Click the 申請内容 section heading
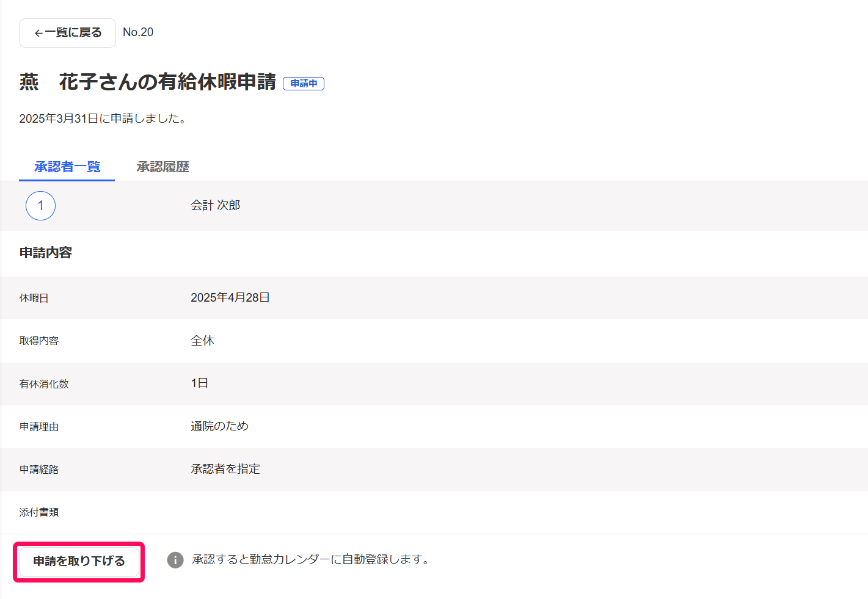Image resolution: width=868 pixels, height=599 pixels. point(46,253)
